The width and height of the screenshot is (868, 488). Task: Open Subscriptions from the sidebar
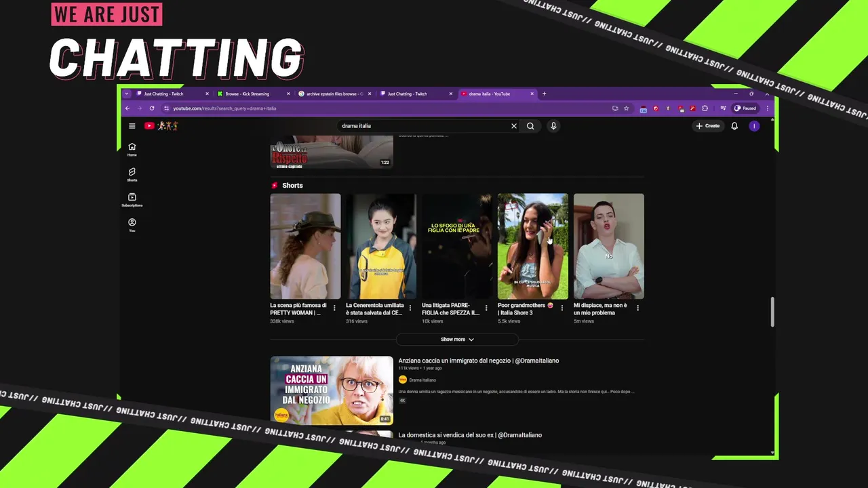point(132,200)
